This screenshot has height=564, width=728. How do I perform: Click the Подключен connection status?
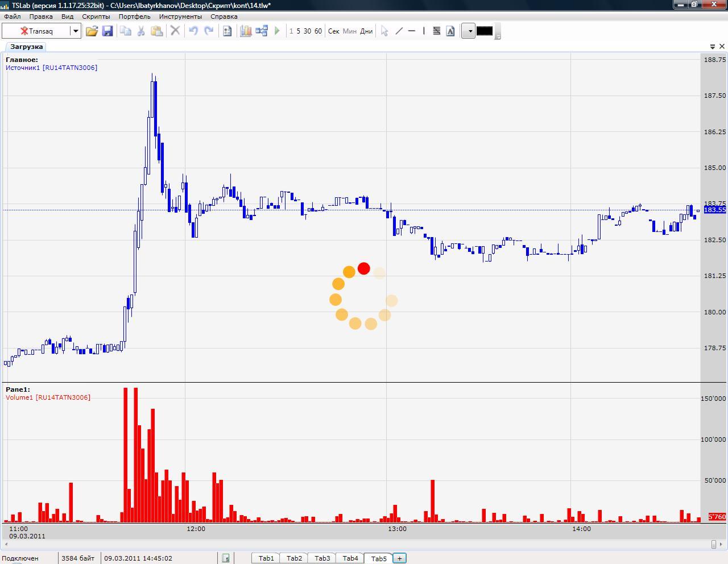point(20,558)
